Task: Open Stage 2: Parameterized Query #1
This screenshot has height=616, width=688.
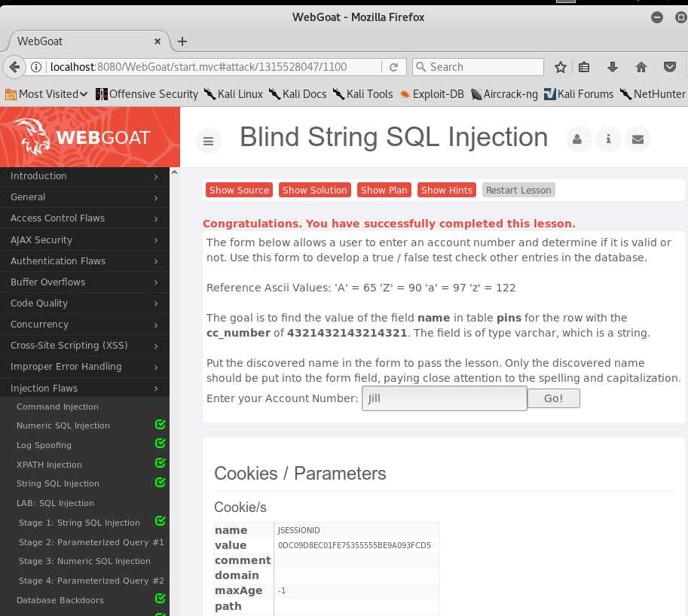Action: [91, 542]
